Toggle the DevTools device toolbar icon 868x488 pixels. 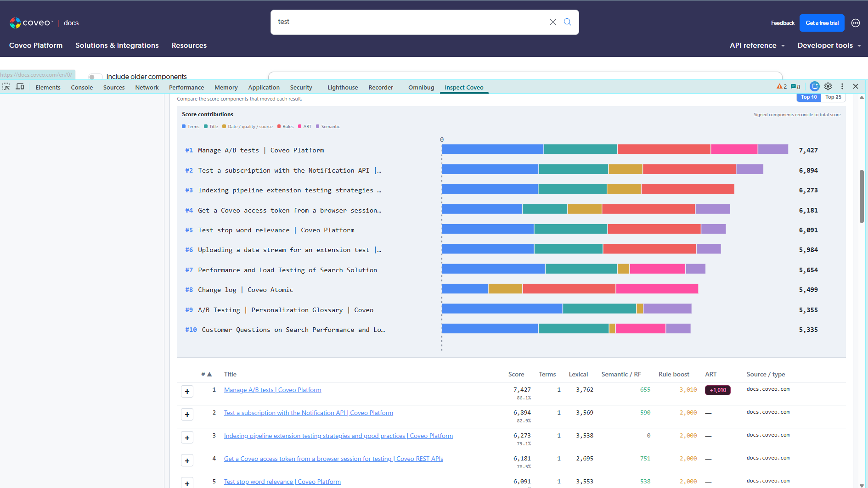tap(20, 87)
